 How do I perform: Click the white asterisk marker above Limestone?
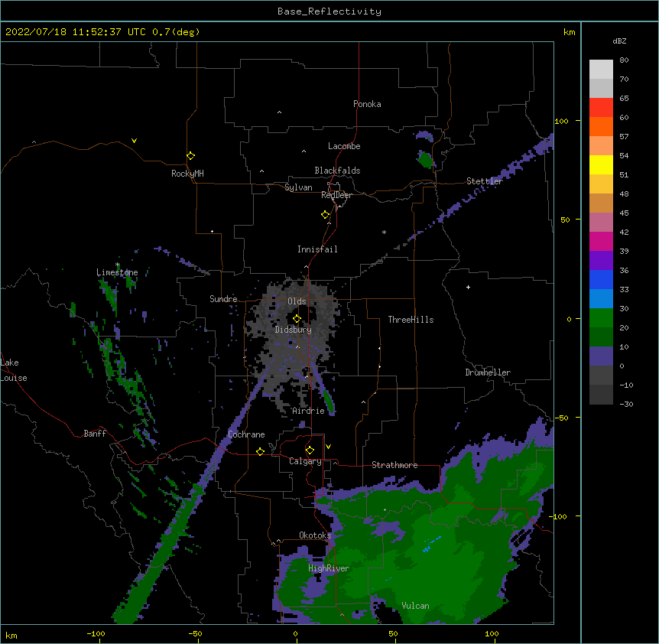click(x=118, y=265)
